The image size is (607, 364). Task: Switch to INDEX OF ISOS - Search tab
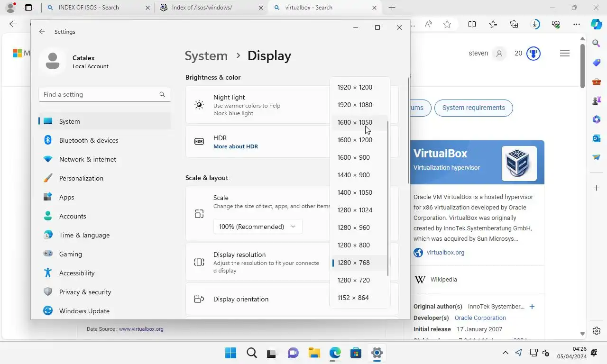click(98, 8)
